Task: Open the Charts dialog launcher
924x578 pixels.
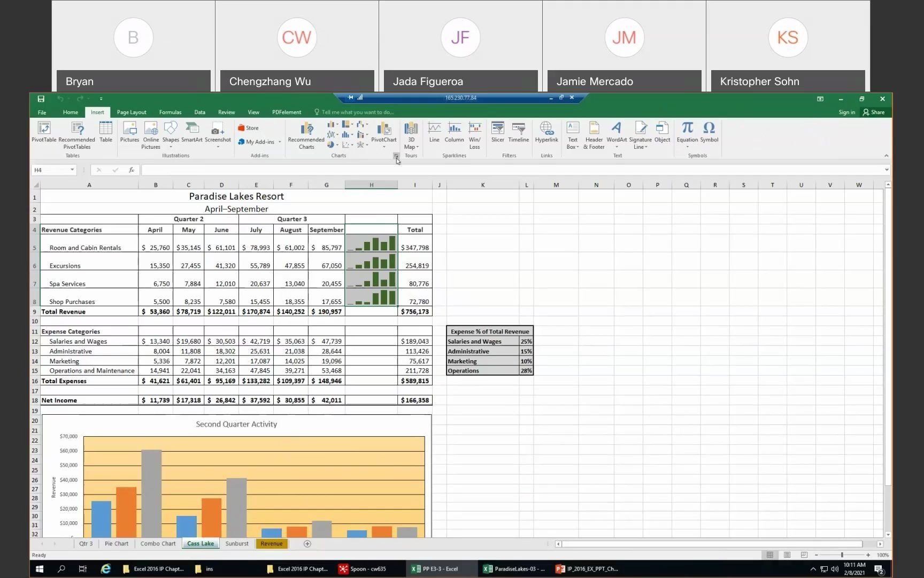Action: [x=396, y=156]
